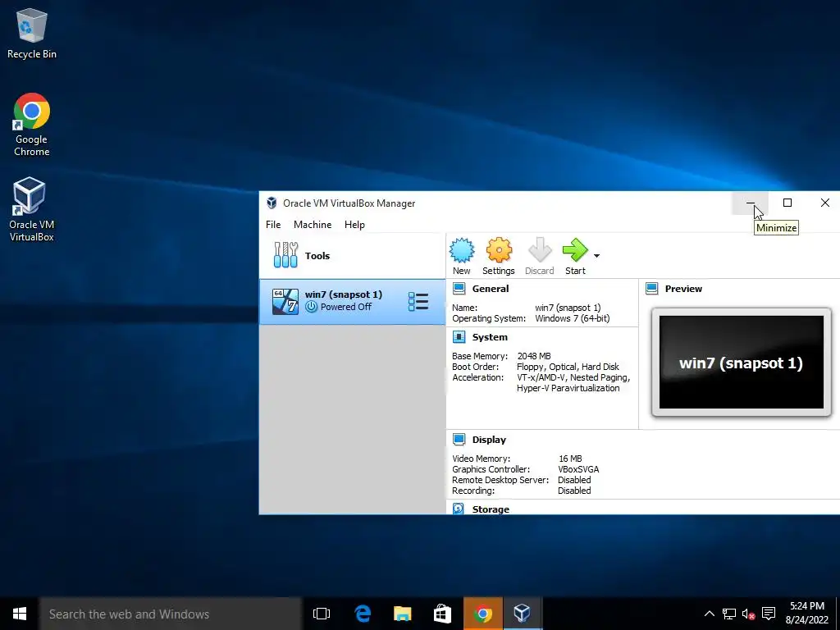Click the Boot Order value text
Viewport: 840px width, 630px height.
(568, 367)
